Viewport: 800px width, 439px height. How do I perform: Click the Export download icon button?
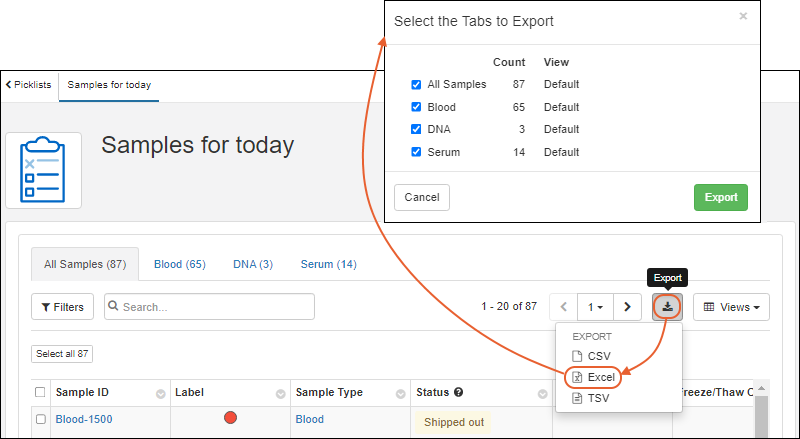click(x=667, y=307)
